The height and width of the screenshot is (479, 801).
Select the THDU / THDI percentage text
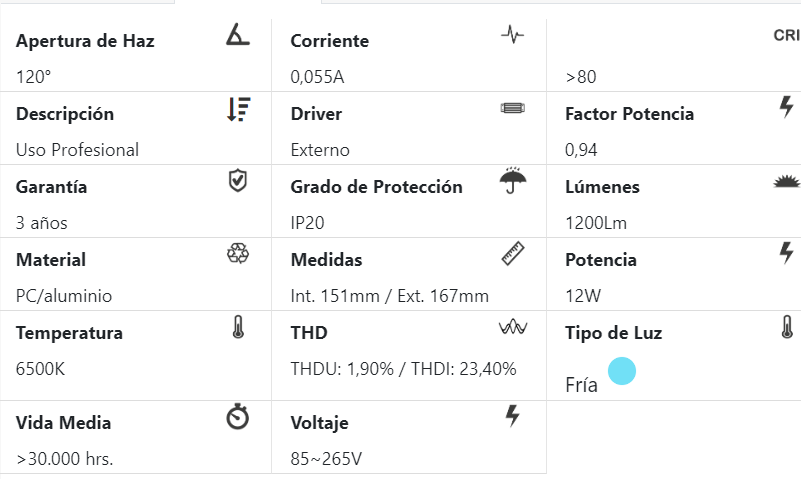pyautogui.click(x=403, y=369)
